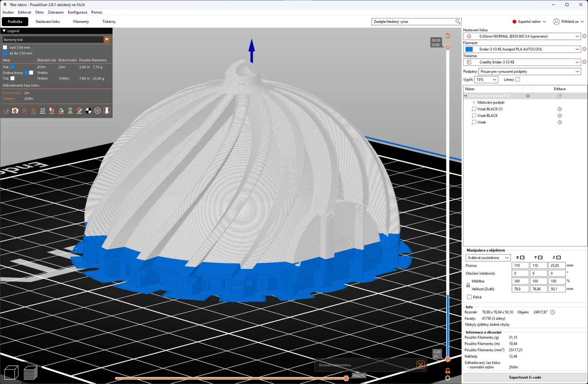Image resolution: width=588 pixels, height=384 pixels.
Task: Open the Konfigurace menu
Action: [x=78, y=12]
